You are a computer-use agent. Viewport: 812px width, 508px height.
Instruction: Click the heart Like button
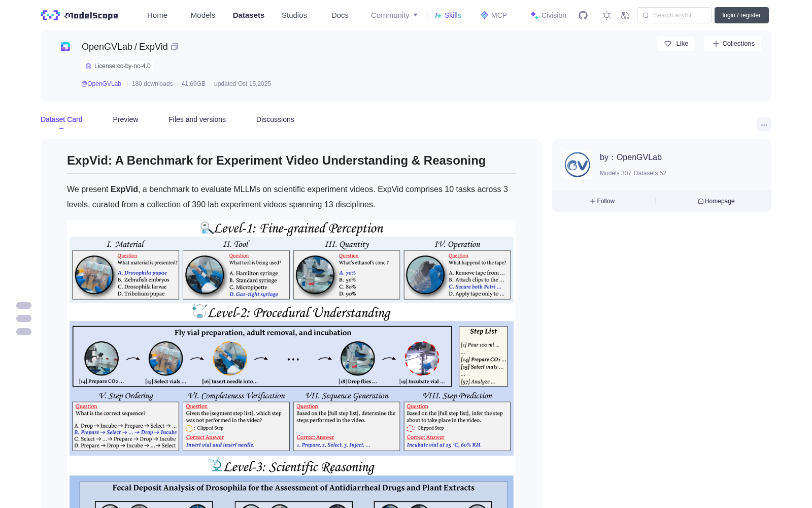click(675, 44)
